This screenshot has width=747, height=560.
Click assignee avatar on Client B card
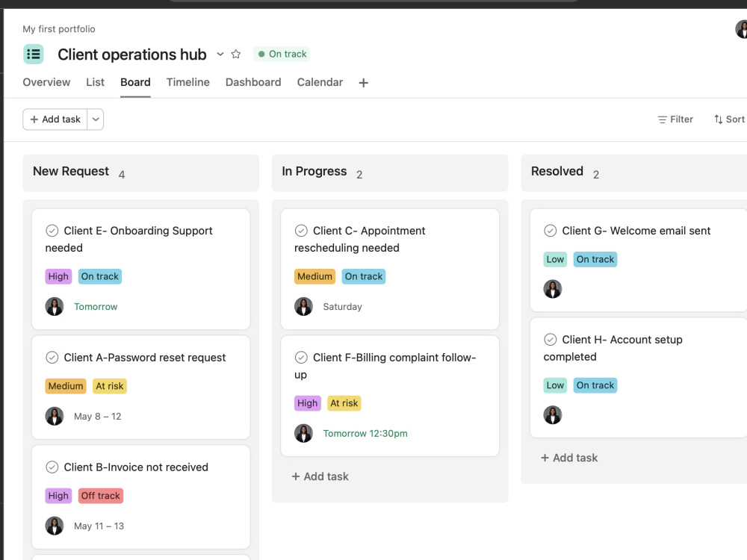[55, 526]
